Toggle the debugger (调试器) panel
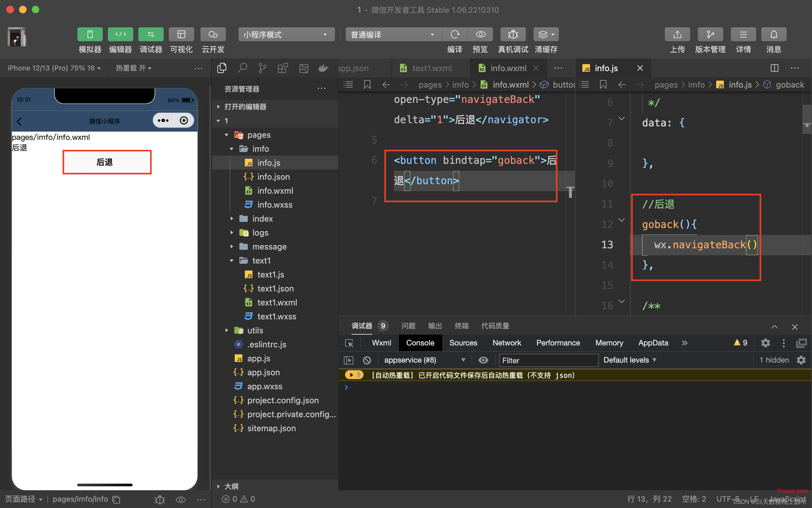812x508 pixels. [x=151, y=34]
